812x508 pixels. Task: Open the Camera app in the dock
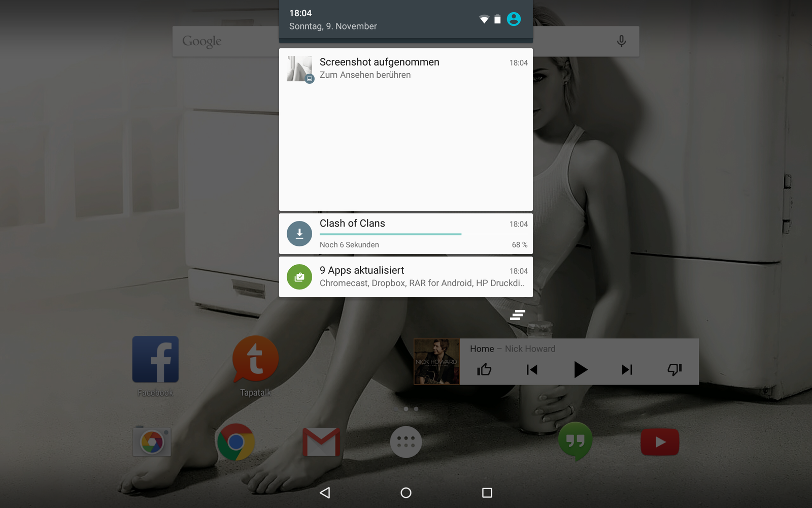click(152, 441)
